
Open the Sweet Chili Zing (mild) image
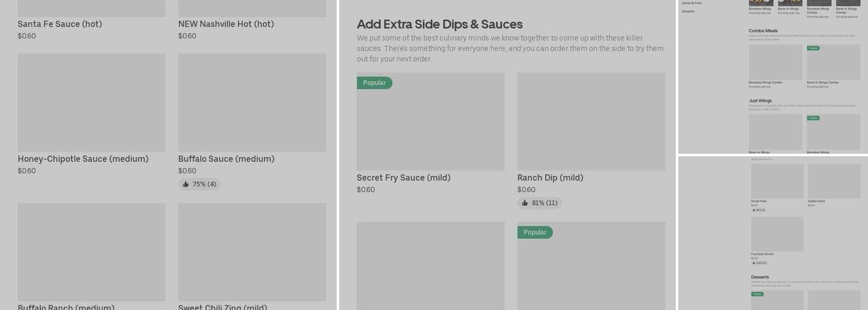(x=252, y=252)
